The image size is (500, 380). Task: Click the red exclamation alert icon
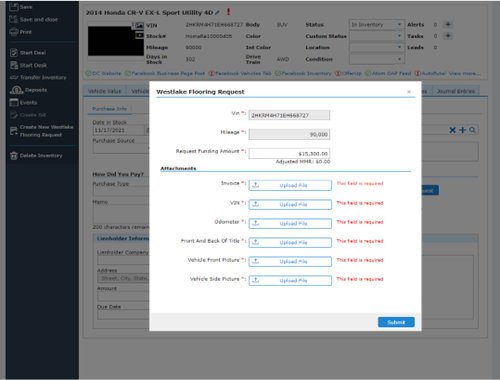(228, 12)
